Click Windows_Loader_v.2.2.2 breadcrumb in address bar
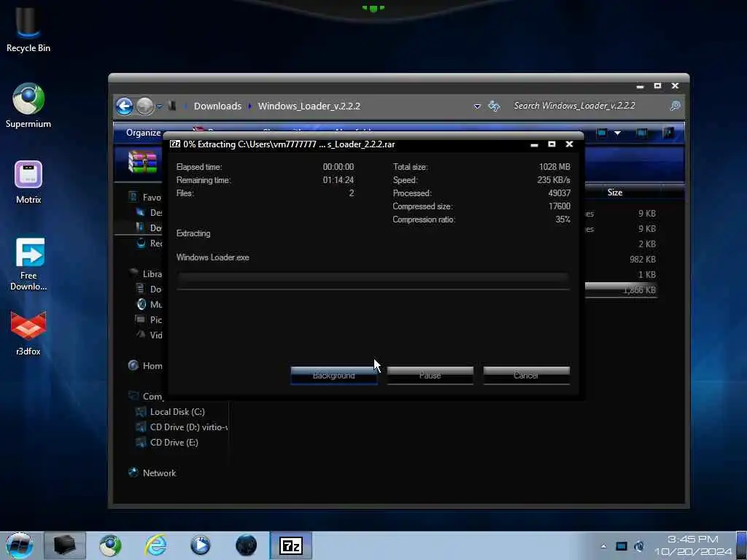Viewport: 747px width, 560px height. [x=309, y=106]
